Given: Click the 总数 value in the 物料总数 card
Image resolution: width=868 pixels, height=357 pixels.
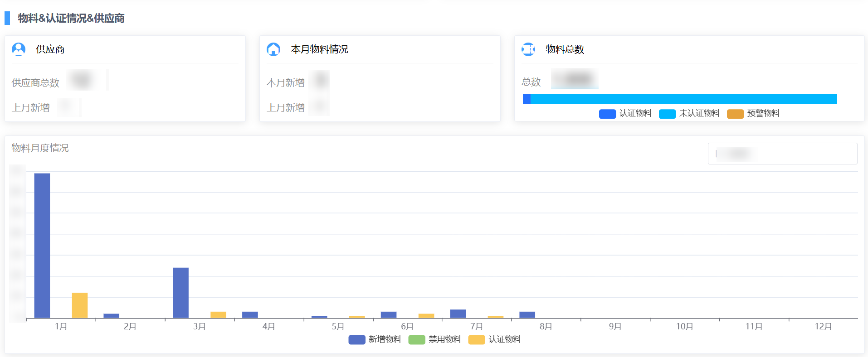Looking at the screenshot, I should 575,79.
